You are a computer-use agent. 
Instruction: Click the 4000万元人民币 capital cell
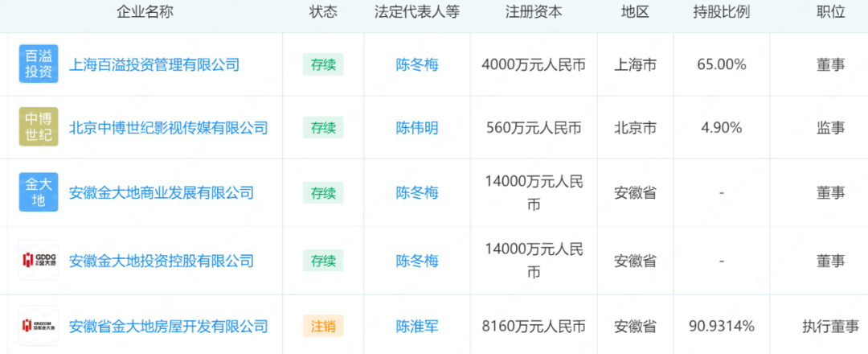point(534,65)
